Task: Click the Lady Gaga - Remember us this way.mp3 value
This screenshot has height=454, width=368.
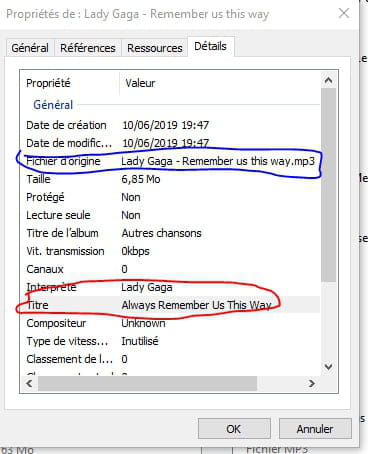Action: tap(218, 161)
